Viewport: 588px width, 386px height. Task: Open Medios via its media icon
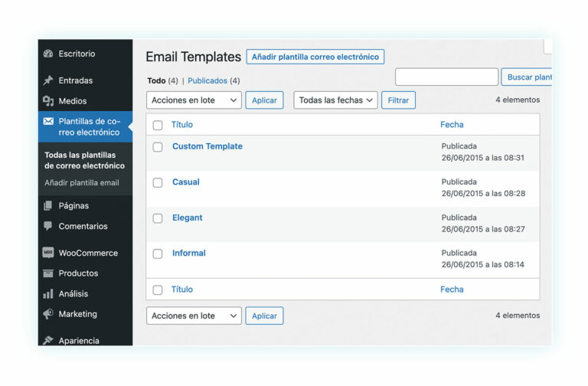48,101
